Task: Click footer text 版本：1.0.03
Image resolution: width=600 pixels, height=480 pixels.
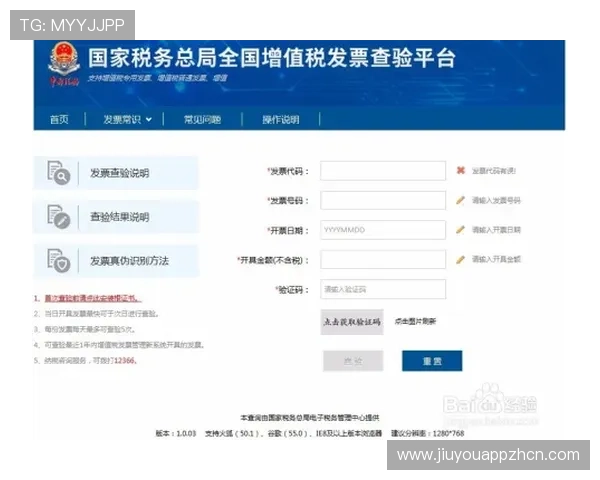Action: point(176,433)
